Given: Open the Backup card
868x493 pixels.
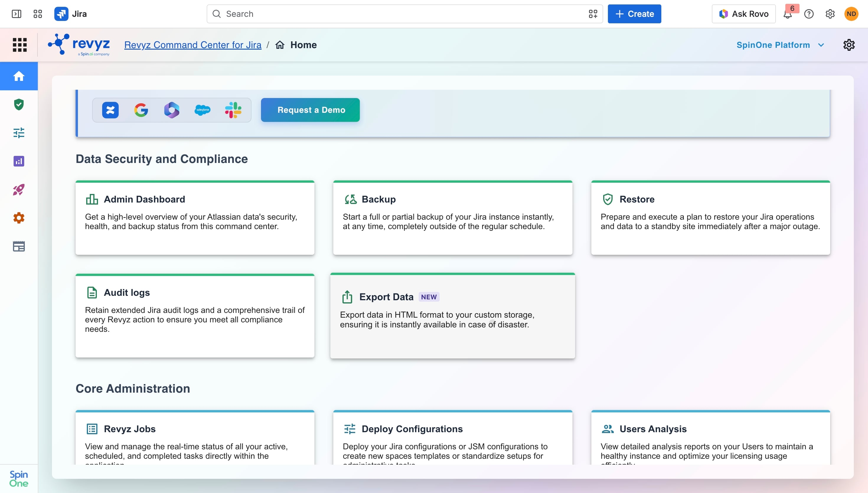Looking at the screenshot, I should [453, 218].
